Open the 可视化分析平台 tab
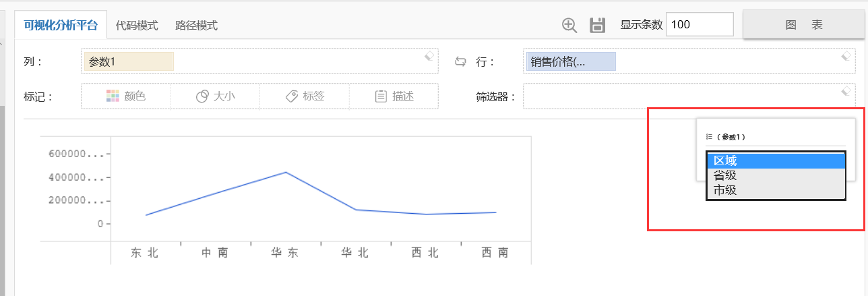The width and height of the screenshot is (868, 296). pyautogui.click(x=61, y=26)
